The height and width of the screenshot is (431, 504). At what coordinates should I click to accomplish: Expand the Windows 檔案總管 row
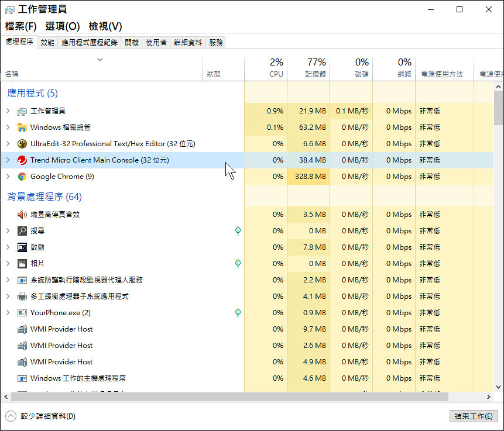pyautogui.click(x=8, y=127)
